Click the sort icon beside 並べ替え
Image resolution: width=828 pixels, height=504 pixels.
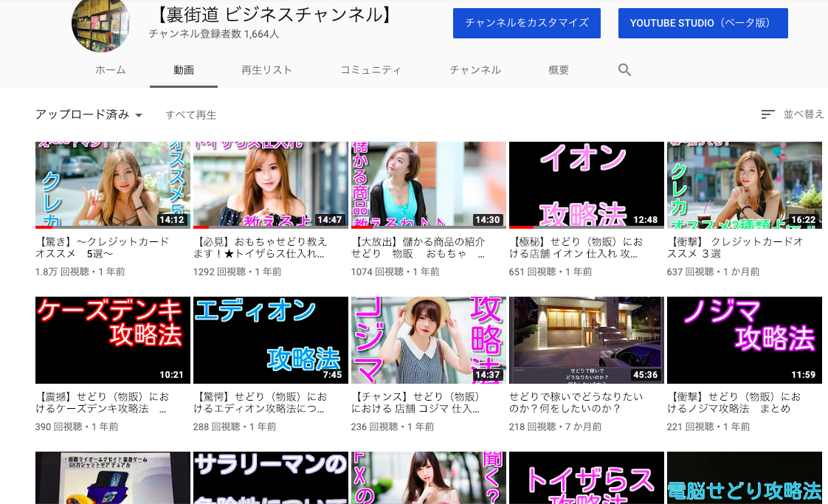pos(767,114)
